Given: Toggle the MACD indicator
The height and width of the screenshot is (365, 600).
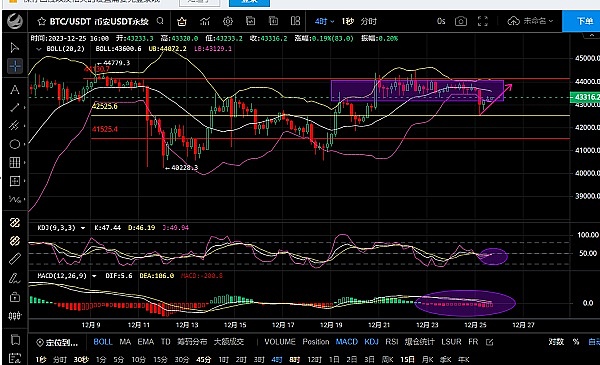Looking at the screenshot, I should 347,342.
